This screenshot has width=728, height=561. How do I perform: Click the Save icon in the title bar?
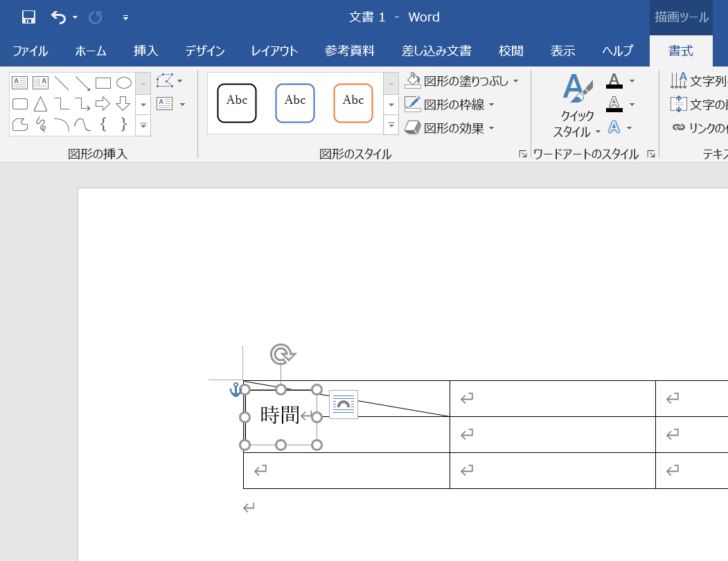28,17
